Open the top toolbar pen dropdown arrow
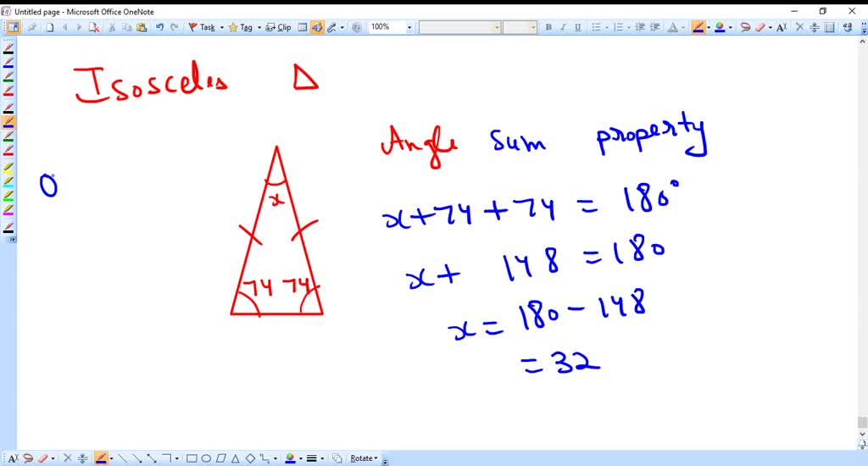The height and width of the screenshot is (466, 868). coord(709,27)
